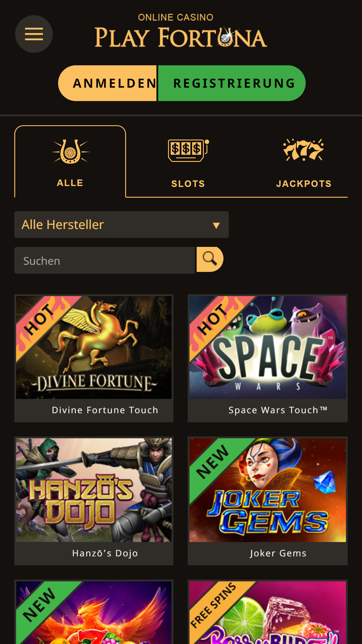Open the Hanzō's Dojo game thumbnail
Image resolution: width=362 pixels, height=644 pixels.
[x=94, y=490]
